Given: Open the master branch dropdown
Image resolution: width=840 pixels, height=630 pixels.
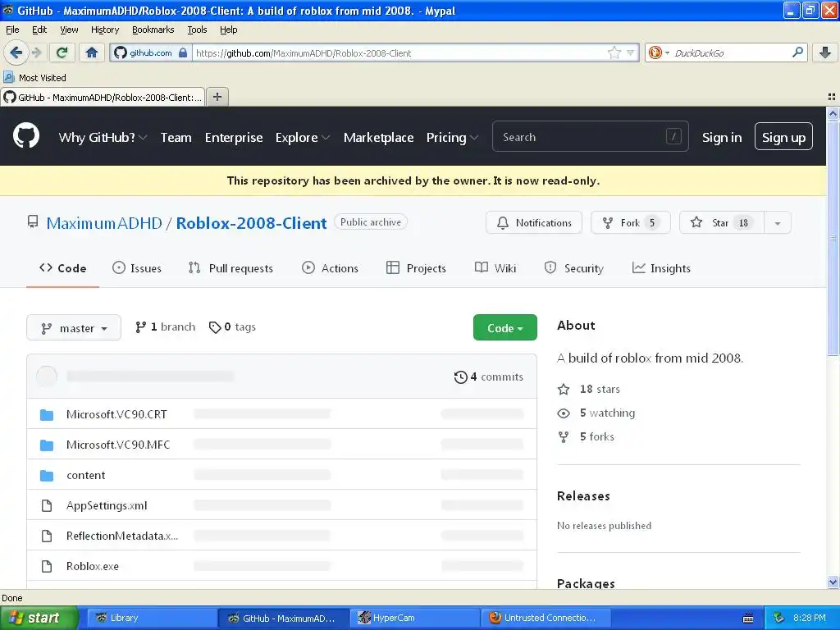Looking at the screenshot, I should click(74, 327).
